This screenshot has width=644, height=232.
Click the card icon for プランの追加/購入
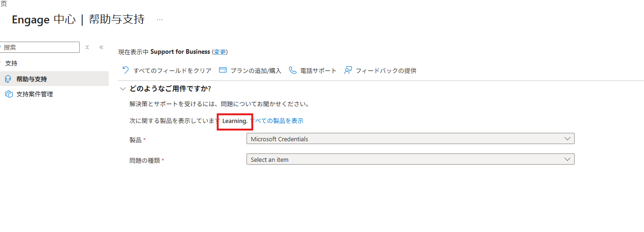(x=223, y=70)
